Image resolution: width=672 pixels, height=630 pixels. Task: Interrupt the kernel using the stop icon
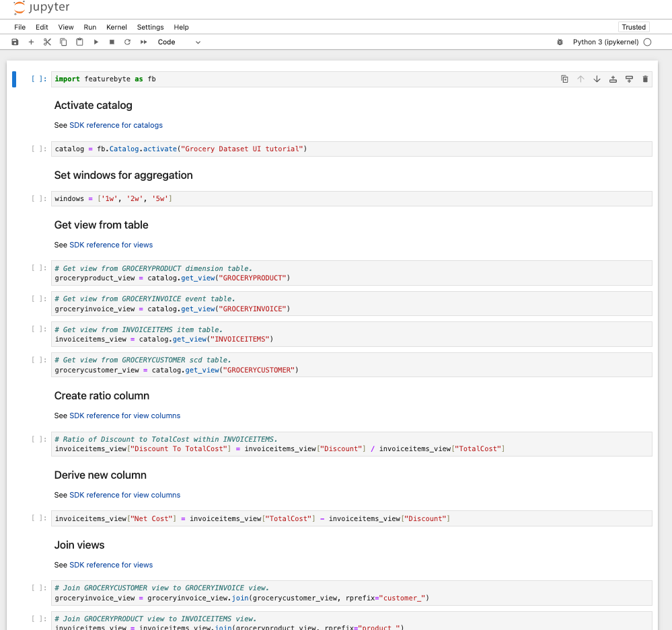tap(112, 42)
